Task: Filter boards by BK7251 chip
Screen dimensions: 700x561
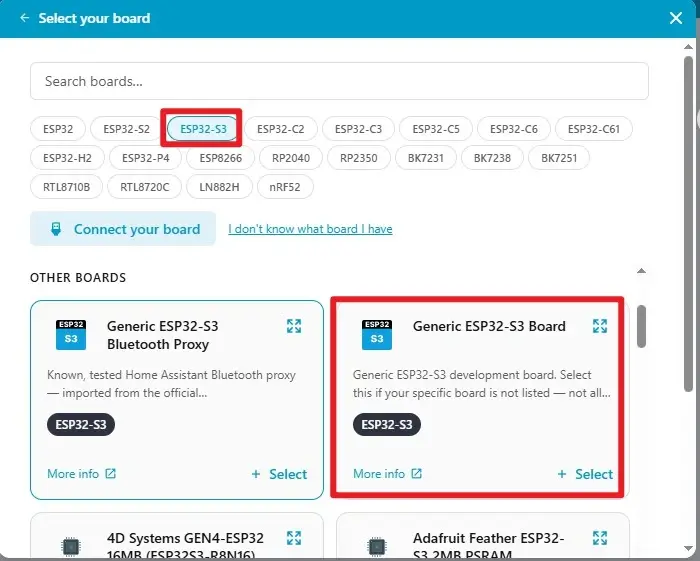Action: [559, 158]
